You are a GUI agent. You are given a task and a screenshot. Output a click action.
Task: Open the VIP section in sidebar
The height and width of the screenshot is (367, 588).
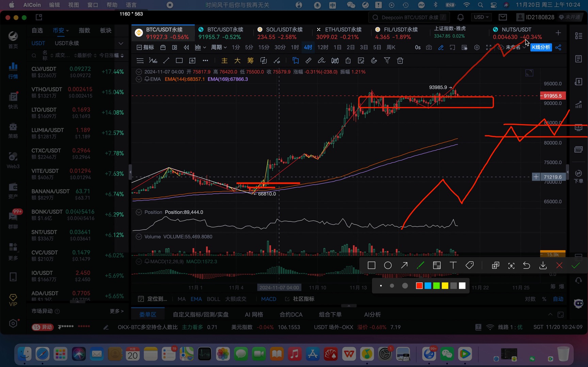coord(13,300)
